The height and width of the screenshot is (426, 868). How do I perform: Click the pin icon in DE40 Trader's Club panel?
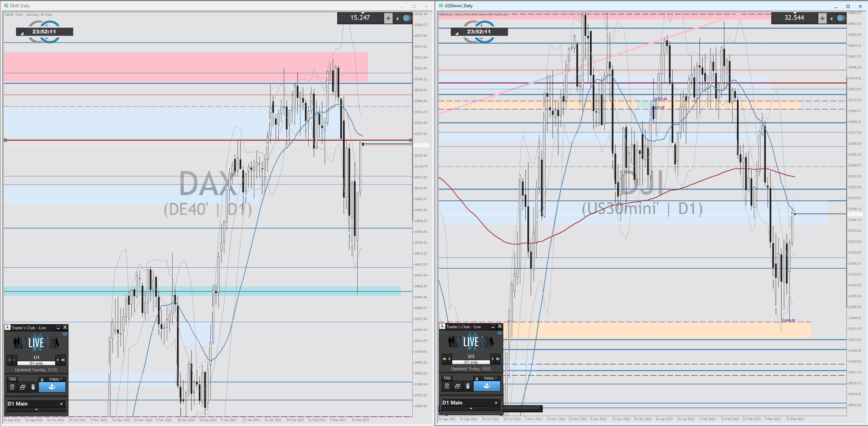7,328
